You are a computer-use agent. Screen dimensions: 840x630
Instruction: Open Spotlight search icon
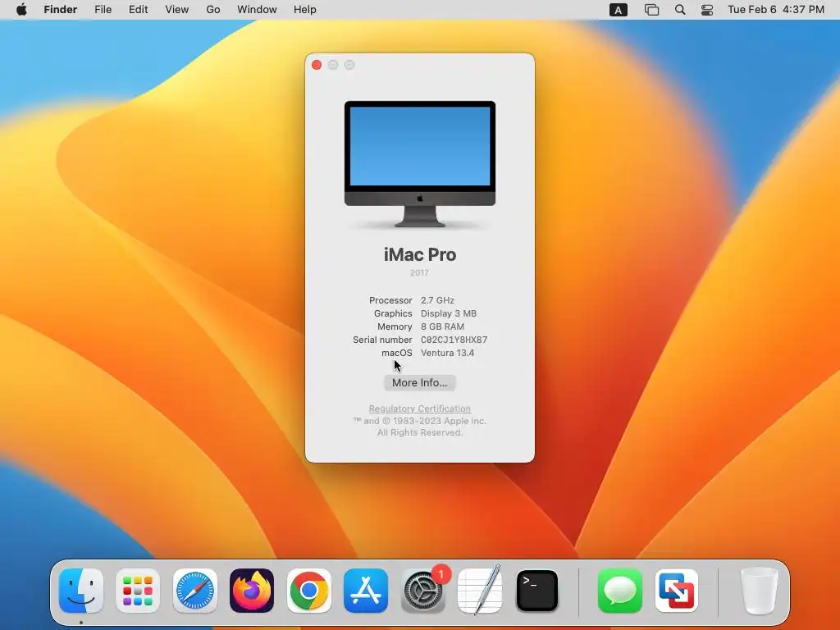(680, 10)
